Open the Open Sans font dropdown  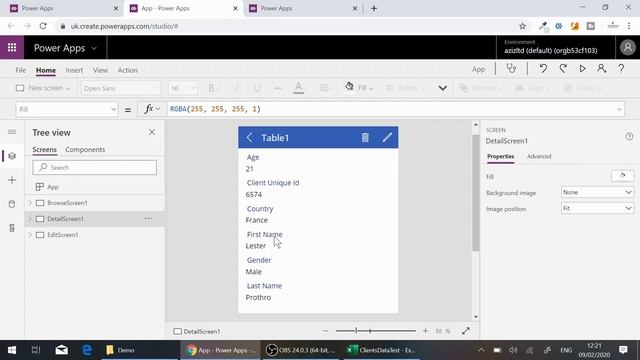[x=120, y=88]
